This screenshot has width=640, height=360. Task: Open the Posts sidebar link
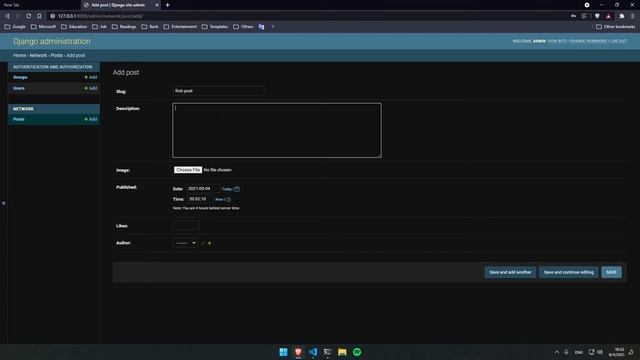click(19, 119)
